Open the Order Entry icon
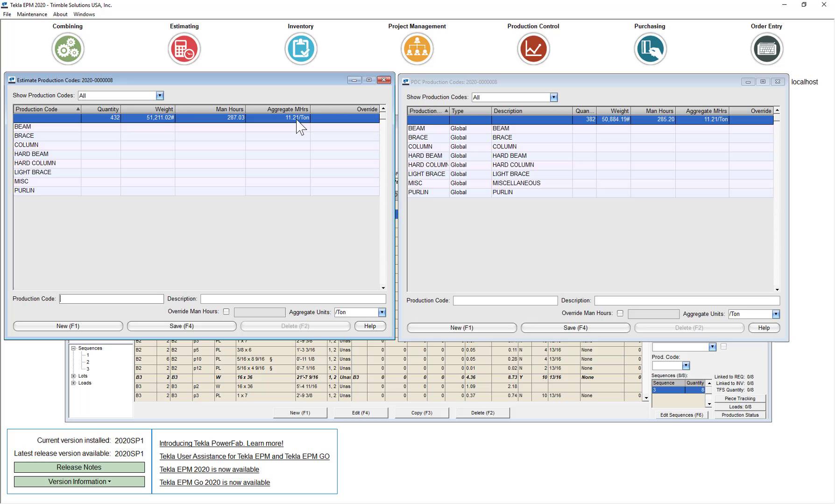This screenshot has height=504, width=835. [x=766, y=49]
